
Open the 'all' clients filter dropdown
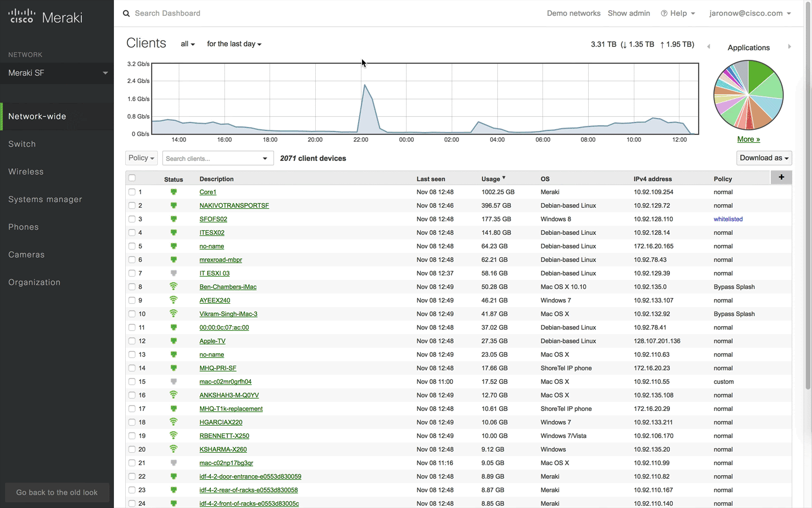[187, 44]
